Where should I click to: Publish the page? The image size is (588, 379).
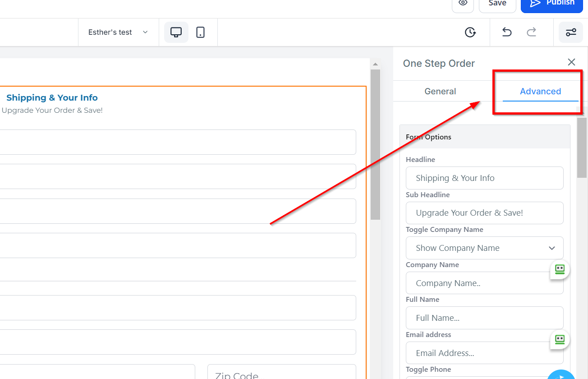coord(552,4)
